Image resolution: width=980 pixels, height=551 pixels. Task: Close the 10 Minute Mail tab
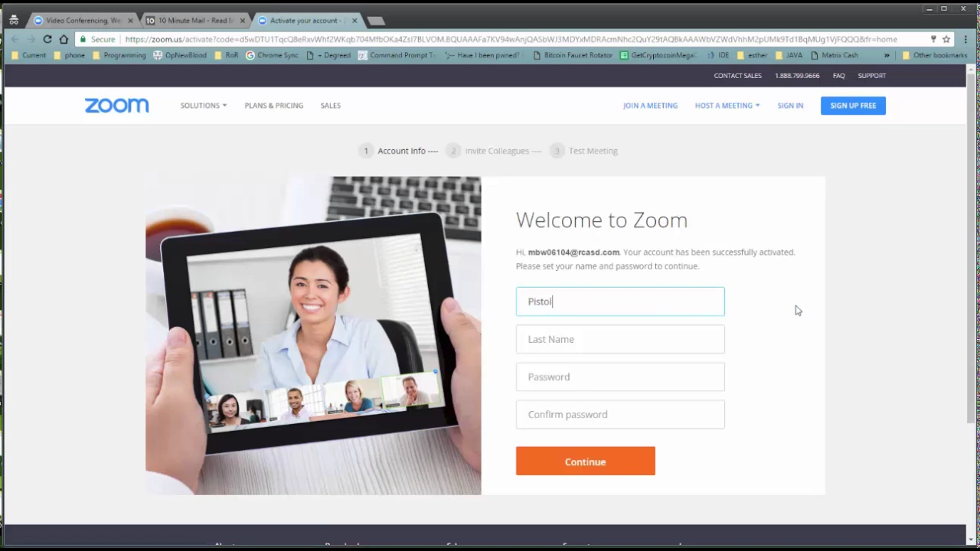pyautogui.click(x=243, y=21)
